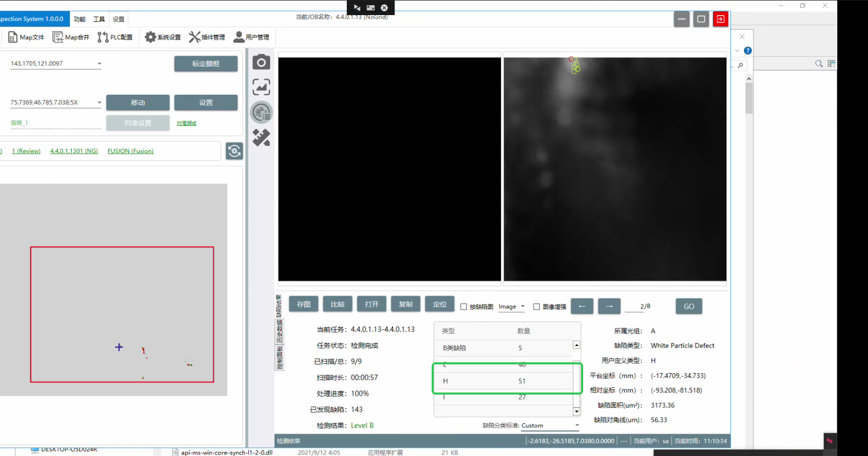Click the defect table scroll-up arrow
The height and width of the screenshot is (456, 868).
576,345
